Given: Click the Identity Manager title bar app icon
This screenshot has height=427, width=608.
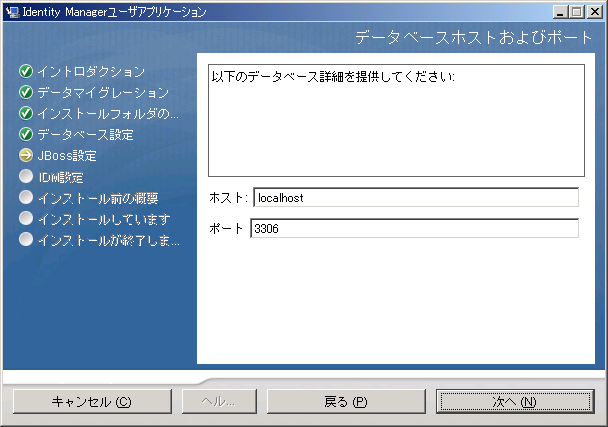Looking at the screenshot, I should point(12,12).
